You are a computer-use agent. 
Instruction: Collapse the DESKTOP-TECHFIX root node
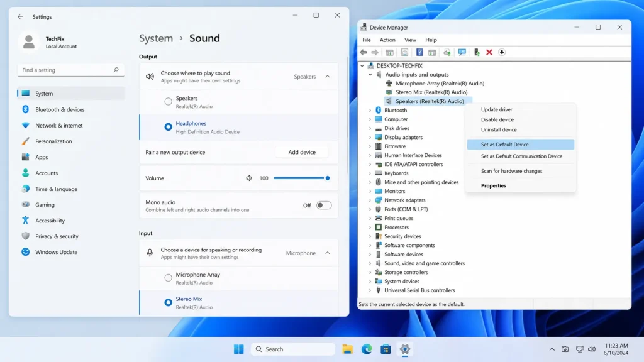(362, 65)
